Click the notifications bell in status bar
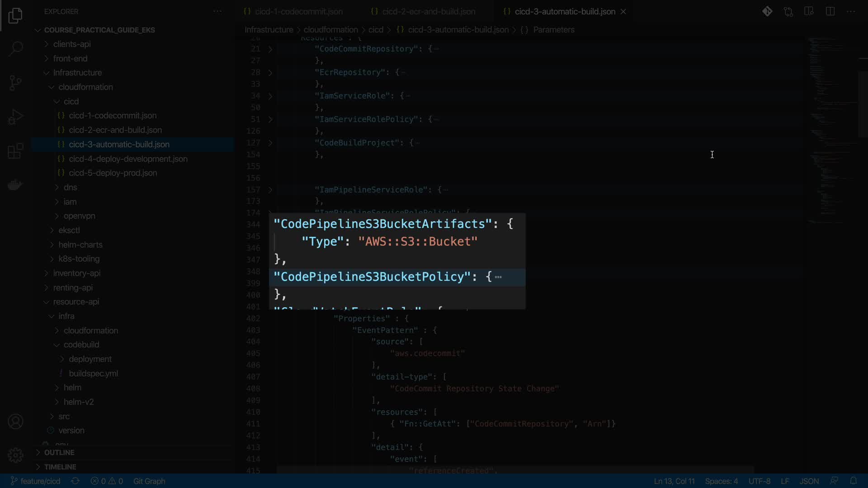 [853, 481]
